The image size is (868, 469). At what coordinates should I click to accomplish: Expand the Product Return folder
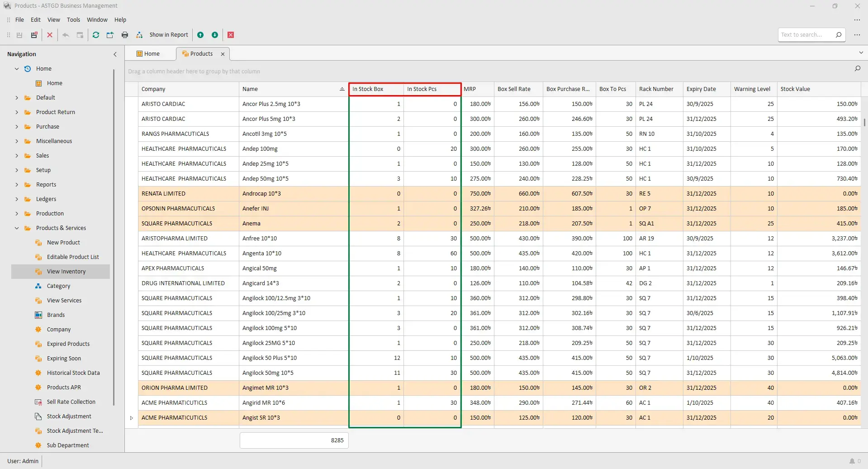(x=17, y=112)
